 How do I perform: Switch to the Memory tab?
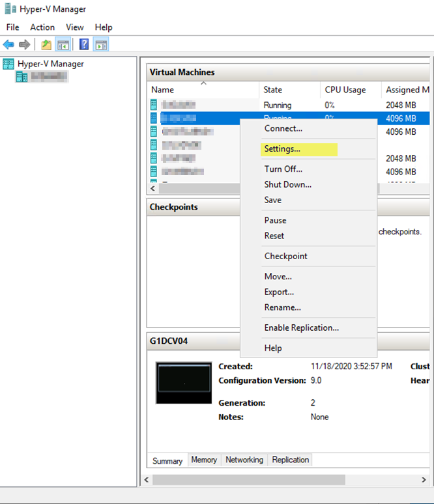pyautogui.click(x=204, y=460)
